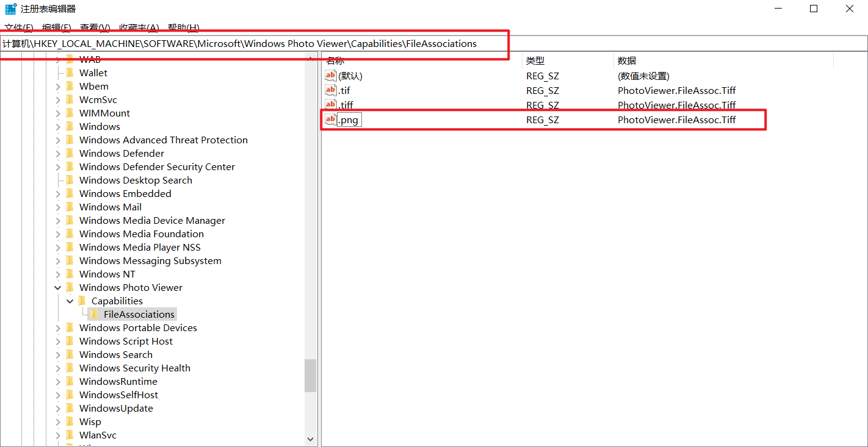Click folder icon of WlanSvc key

[x=70, y=435]
